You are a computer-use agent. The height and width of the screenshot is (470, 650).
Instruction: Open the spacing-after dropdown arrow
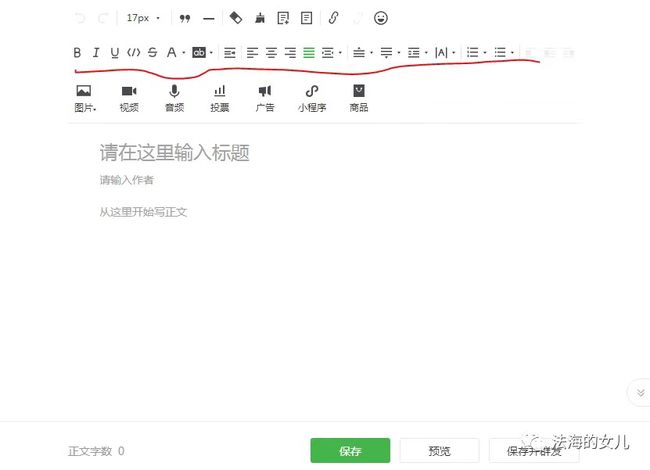pyautogui.click(x=399, y=53)
